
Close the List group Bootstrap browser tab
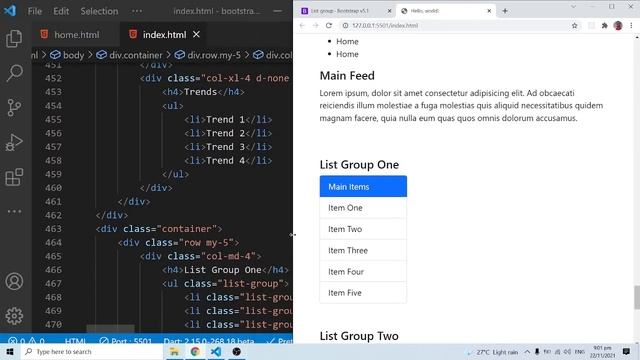coord(389,11)
